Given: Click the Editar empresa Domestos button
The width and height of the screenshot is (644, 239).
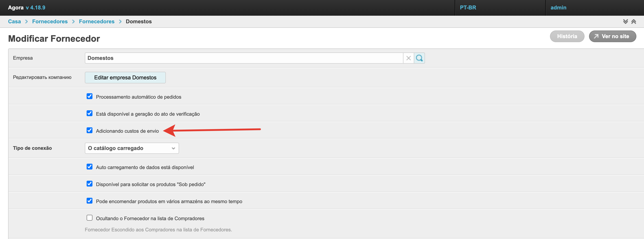Looking at the screenshot, I should click(x=125, y=77).
